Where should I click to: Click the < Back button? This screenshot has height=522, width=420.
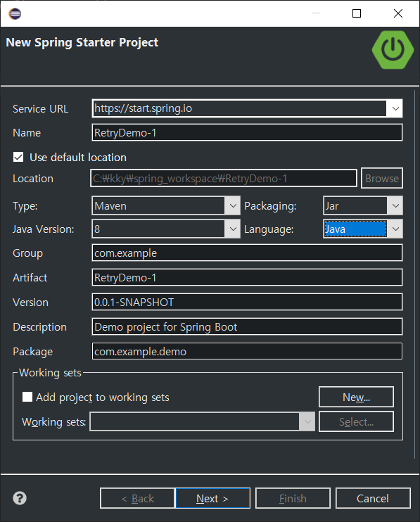(x=137, y=498)
